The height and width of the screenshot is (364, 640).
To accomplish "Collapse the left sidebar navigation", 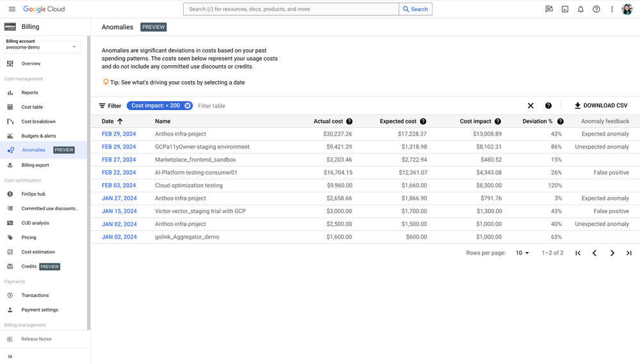I will click(x=10, y=356).
